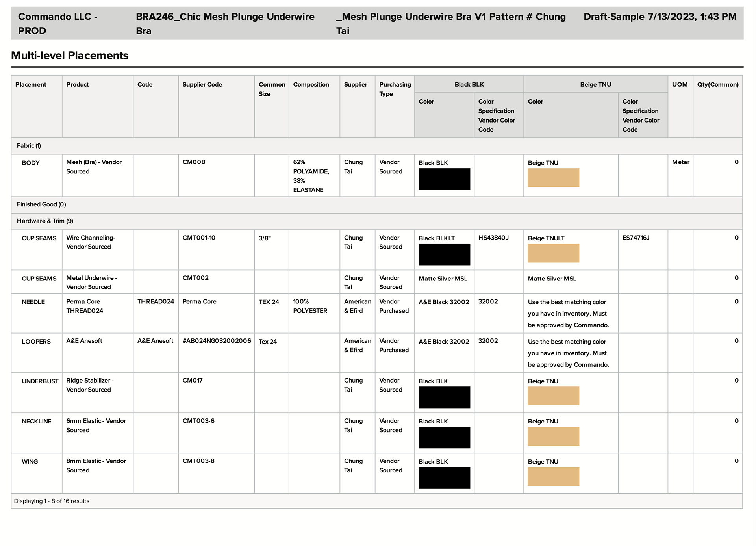Click the Beige TNU colorway header

pyautogui.click(x=595, y=85)
